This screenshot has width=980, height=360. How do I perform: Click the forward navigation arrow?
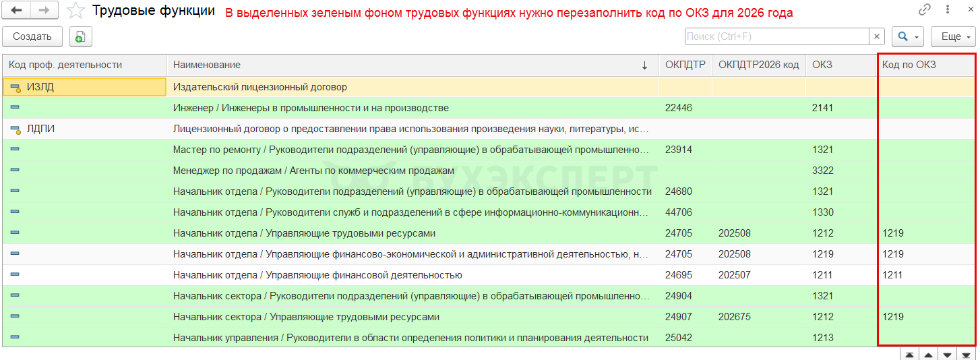(44, 10)
